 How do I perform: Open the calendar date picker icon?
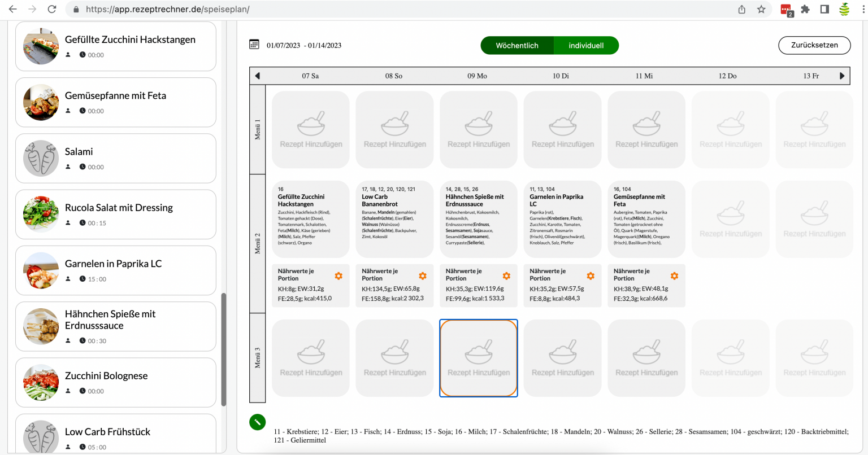click(254, 45)
